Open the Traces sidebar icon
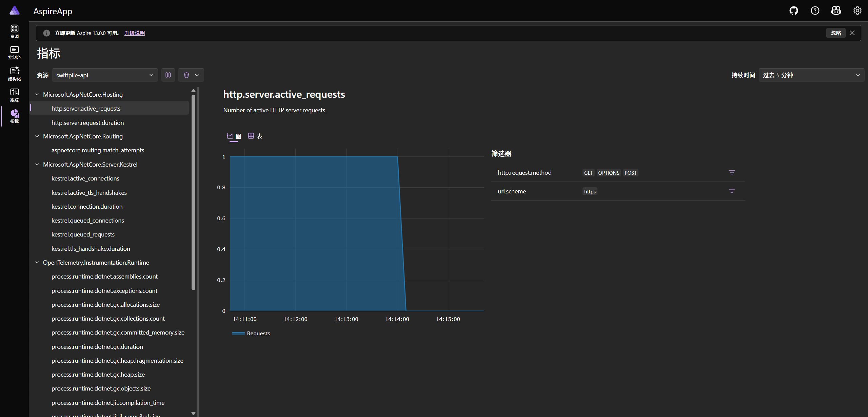 click(x=14, y=95)
